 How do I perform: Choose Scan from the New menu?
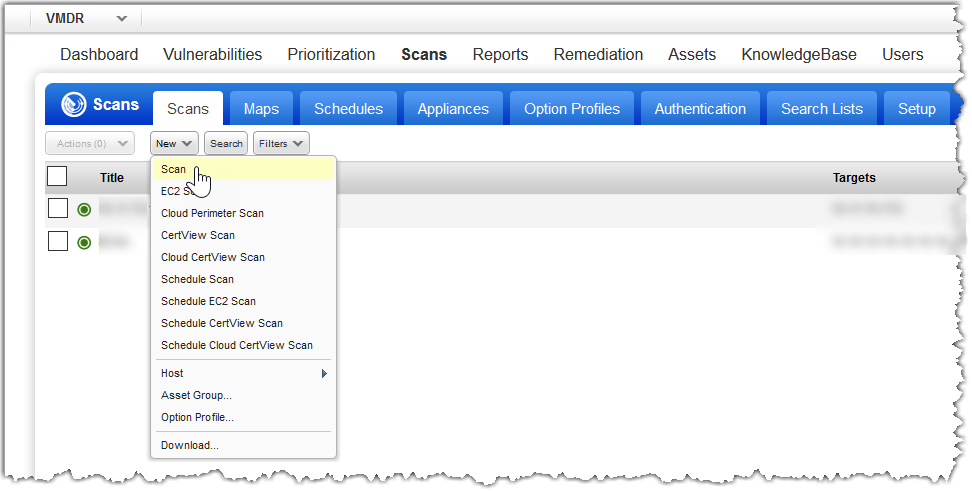coord(244,169)
